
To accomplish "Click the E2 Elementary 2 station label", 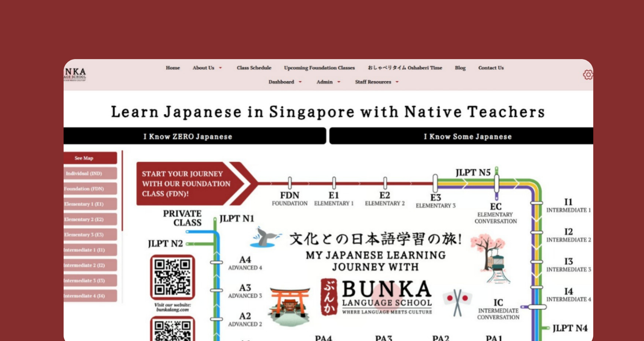I will tap(385, 199).
